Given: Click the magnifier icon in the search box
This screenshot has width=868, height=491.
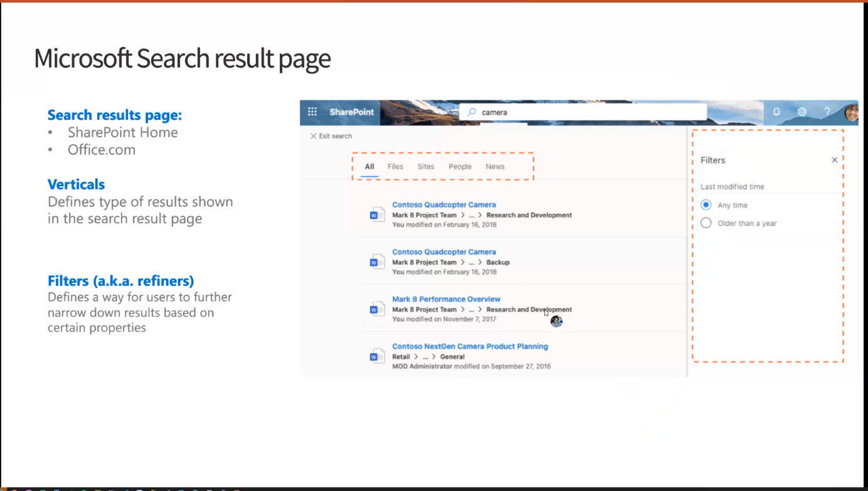Looking at the screenshot, I should [x=470, y=112].
